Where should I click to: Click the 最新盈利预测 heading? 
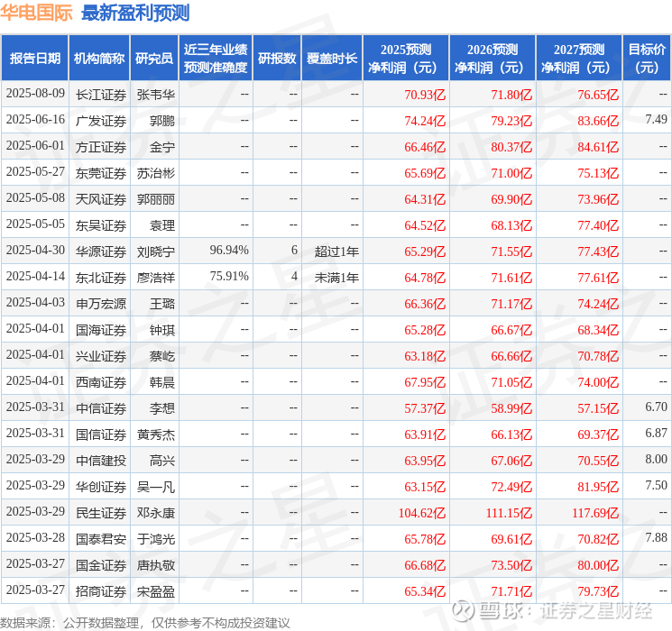[x=135, y=13]
